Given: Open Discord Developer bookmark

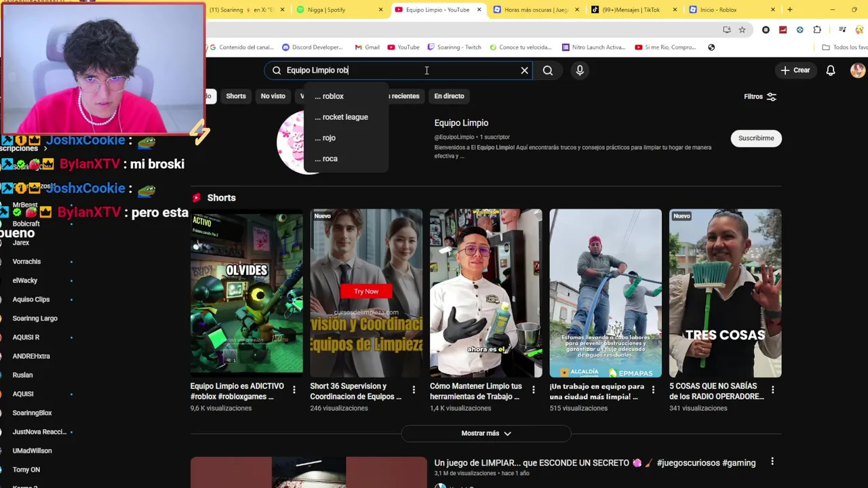Looking at the screenshot, I should tap(312, 47).
